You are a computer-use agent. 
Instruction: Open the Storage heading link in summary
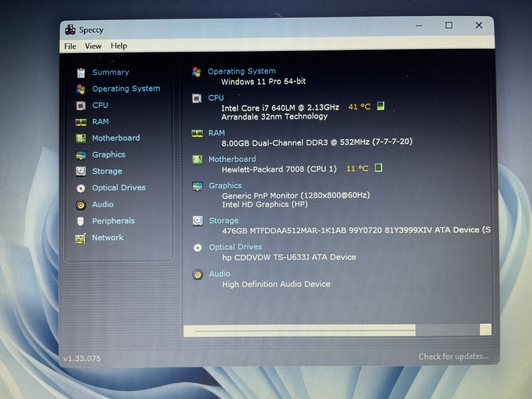click(x=224, y=220)
